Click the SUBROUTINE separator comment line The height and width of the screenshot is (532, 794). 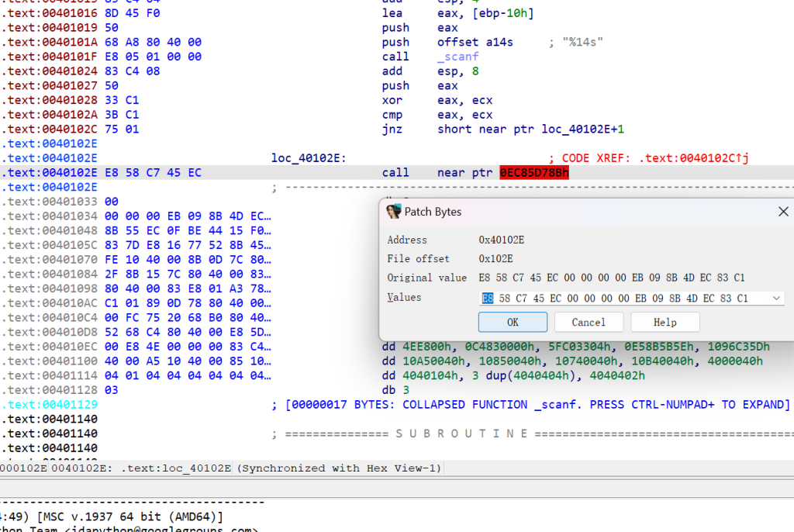coord(531,434)
